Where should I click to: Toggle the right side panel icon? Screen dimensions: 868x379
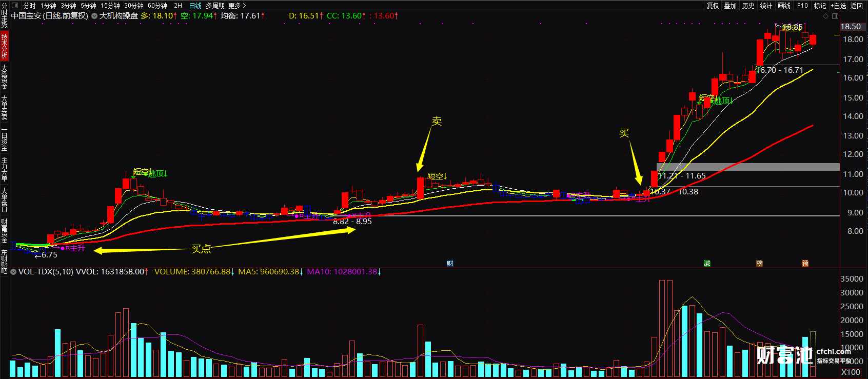coord(834,16)
